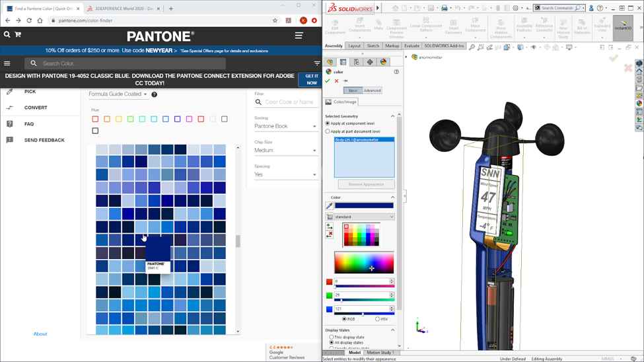The image size is (644, 362).
Task: Bookmark the page with the star icon
Action: [x=275, y=20]
